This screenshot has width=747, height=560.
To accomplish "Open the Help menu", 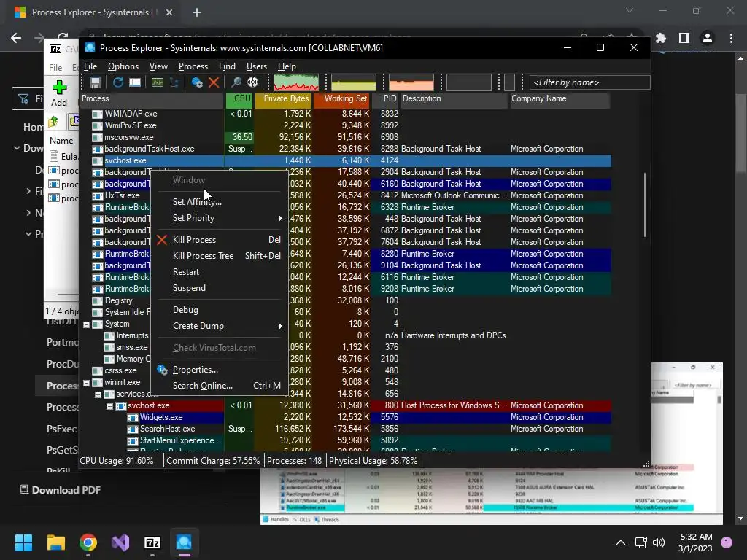I will (x=287, y=66).
